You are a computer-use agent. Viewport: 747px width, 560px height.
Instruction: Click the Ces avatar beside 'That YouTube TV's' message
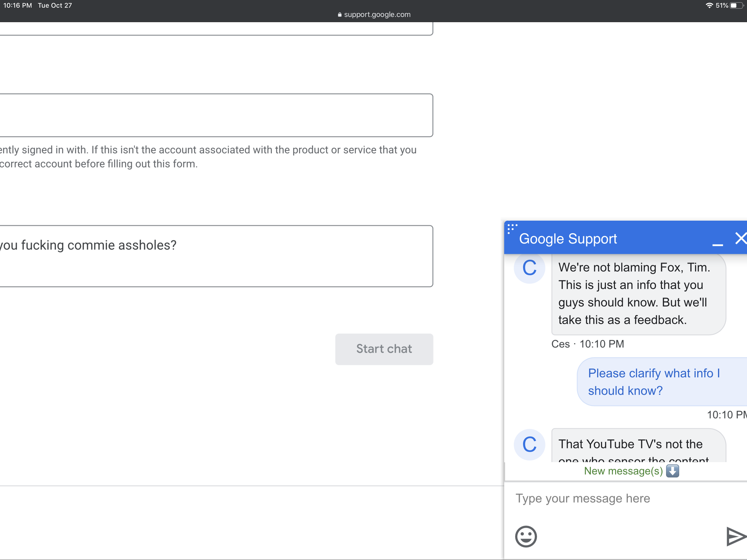[529, 444]
